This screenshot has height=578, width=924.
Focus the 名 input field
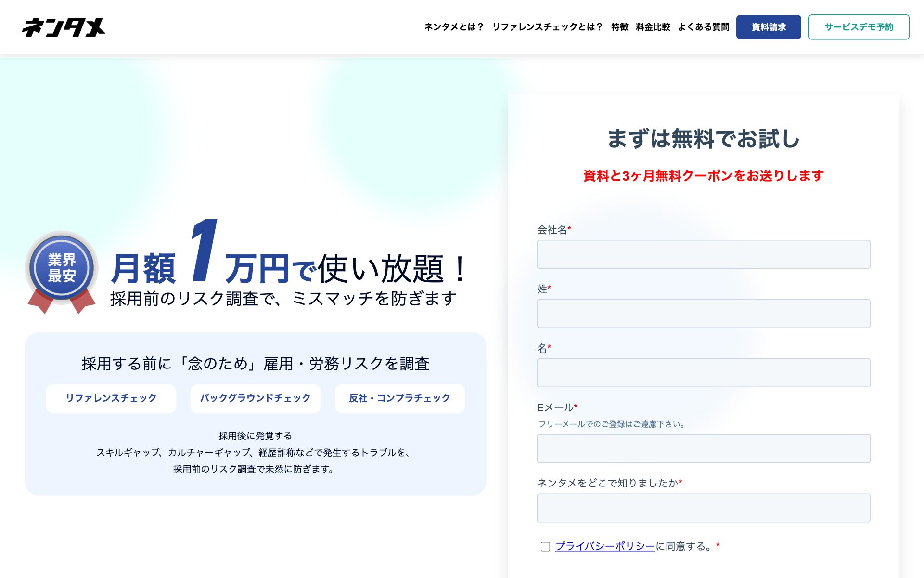pos(704,373)
